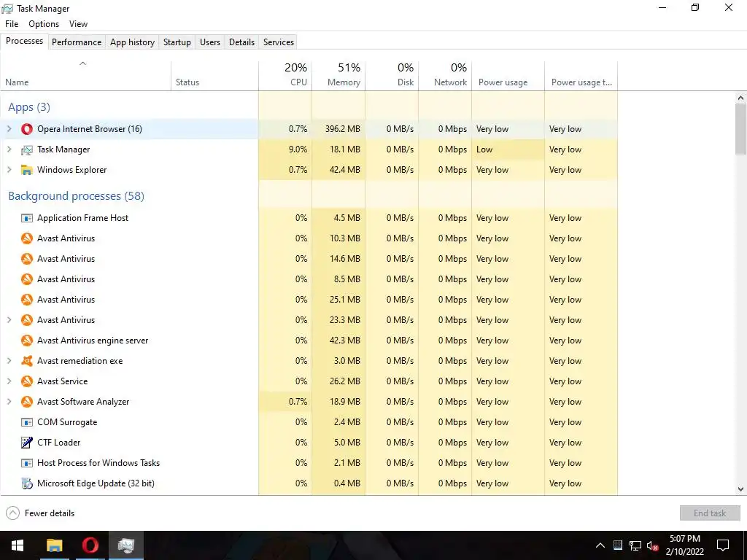747x560 pixels.
Task: Click the Windows Explorer process icon
Action: pyautogui.click(x=27, y=170)
